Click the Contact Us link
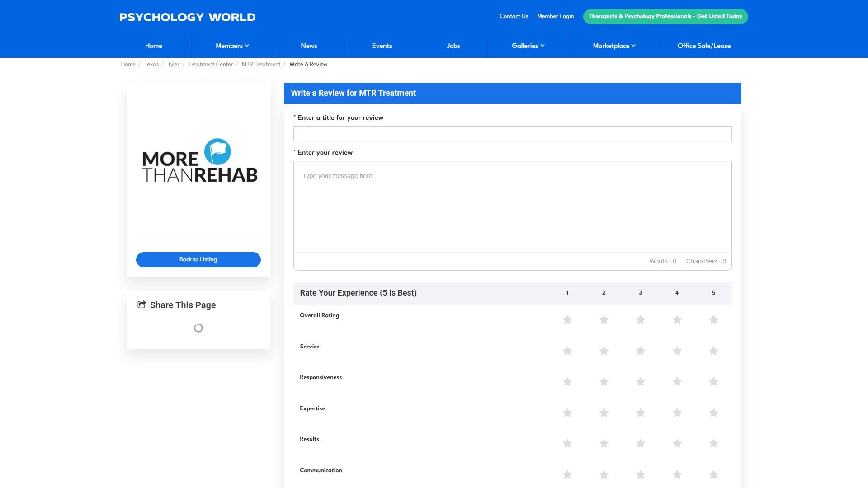Image resolution: width=868 pixels, height=488 pixels. click(514, 16)
